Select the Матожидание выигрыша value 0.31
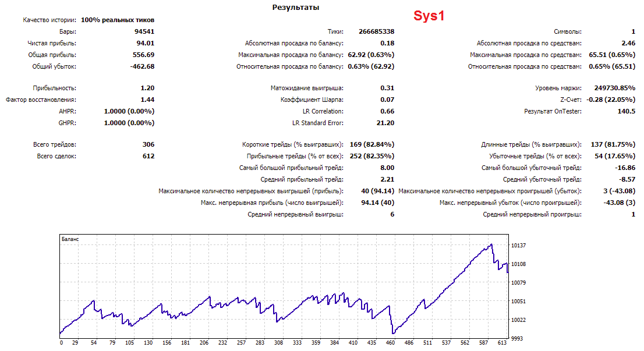 [387, 88]
